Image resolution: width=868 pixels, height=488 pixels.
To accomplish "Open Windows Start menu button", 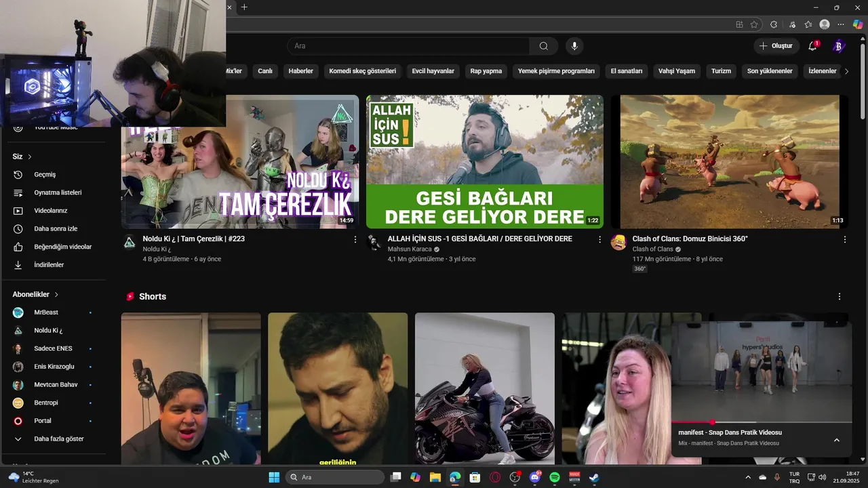I will coord(274,477).
